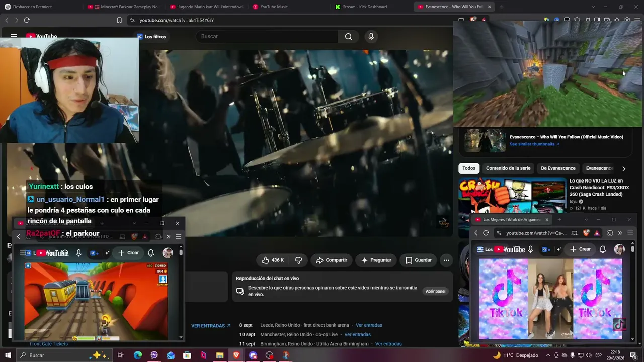This screenshot has width=644, height=362.
Task: Open notifications bell in the TikTok window
Action: click(603, 249)
